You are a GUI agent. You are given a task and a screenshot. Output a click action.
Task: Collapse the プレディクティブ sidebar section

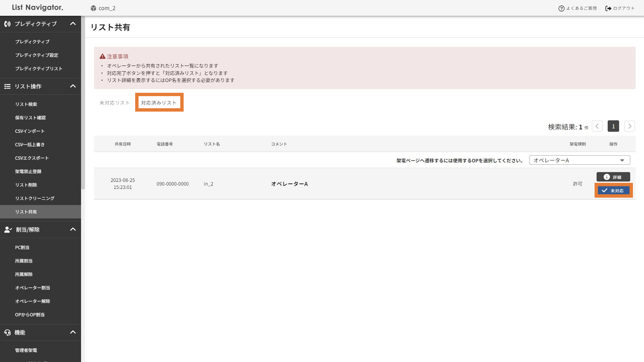tap(73, 24)
